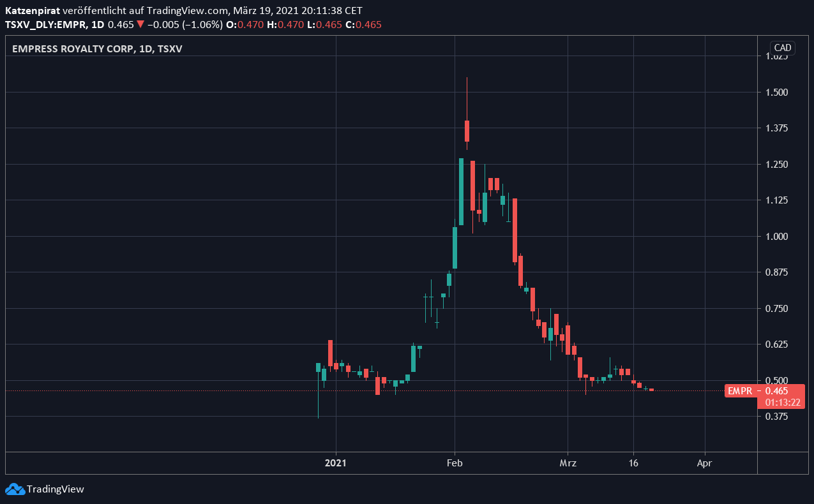This screenshot has width=814, height=504.
Task: Click the 0.375 price axis label
Action: pyautogui.click(x=777, y=417)
